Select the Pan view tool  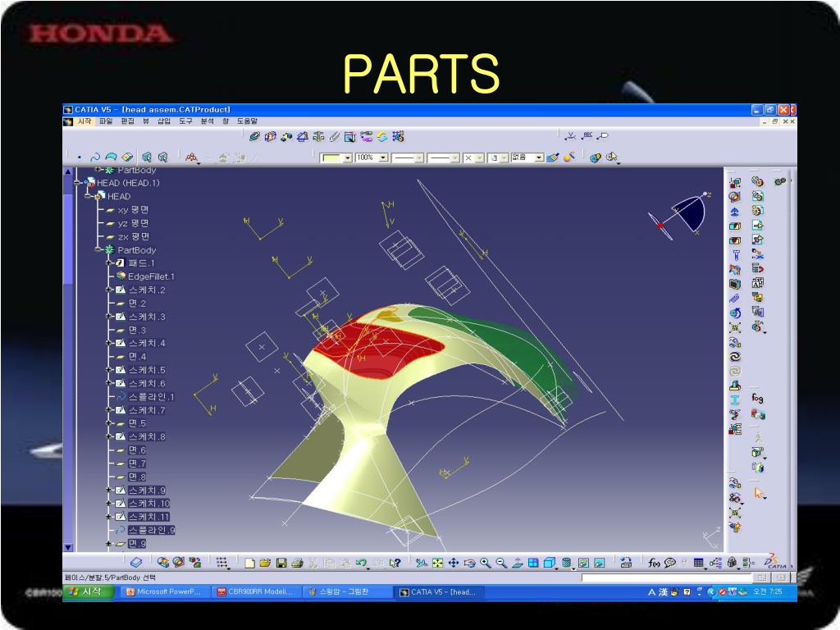point(454,563)
